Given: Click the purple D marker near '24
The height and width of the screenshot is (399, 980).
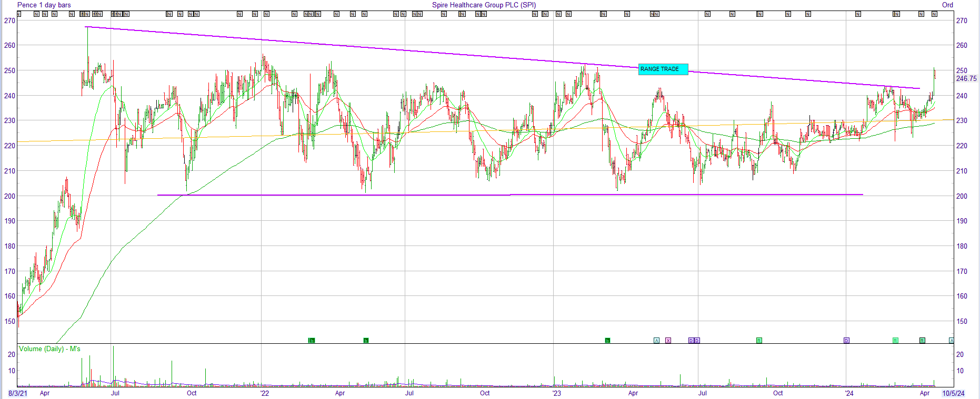Looking at the screenshot, I should [846, 341].
